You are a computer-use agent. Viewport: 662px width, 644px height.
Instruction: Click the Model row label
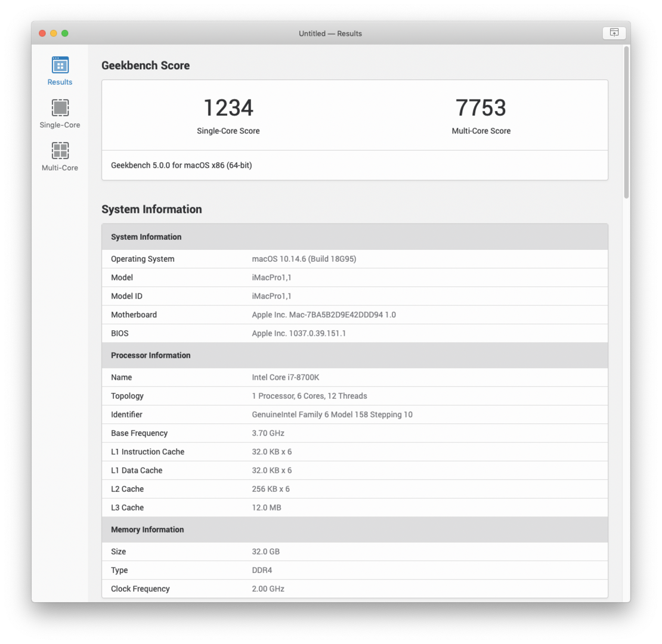[x=122, y=277]
